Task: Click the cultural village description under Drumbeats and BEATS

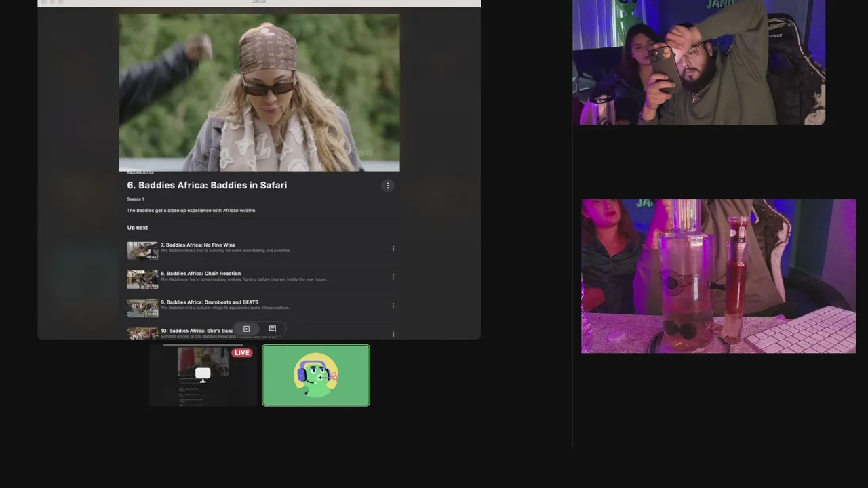Action: click(x=224, y=308)
